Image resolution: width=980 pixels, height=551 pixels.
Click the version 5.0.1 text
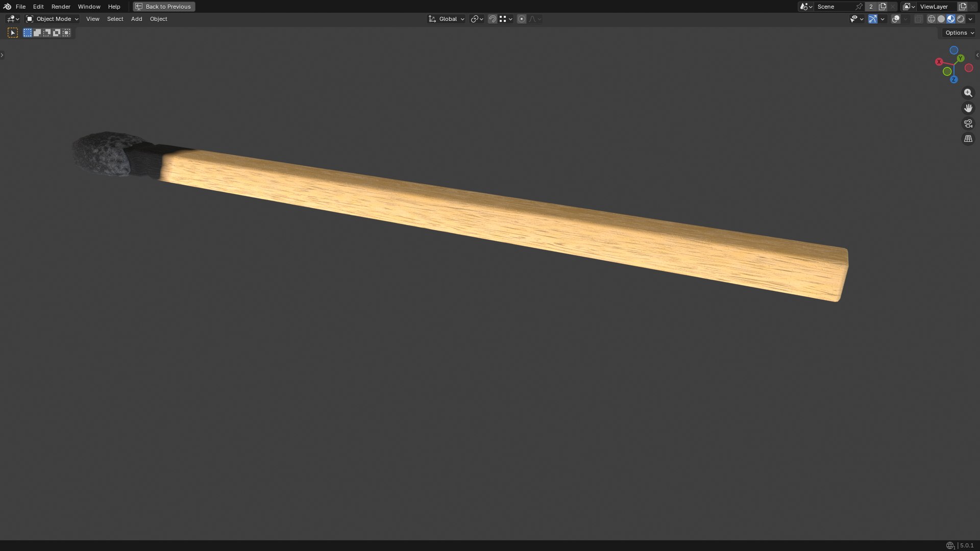pos(967,545)
